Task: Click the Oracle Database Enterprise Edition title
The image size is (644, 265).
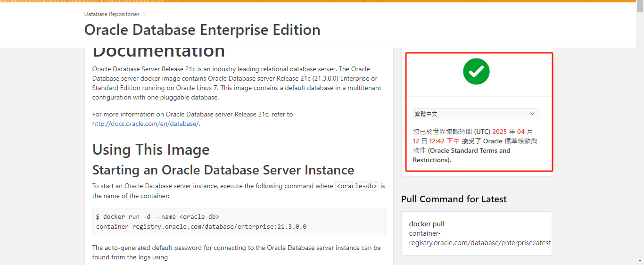Action: (202, 30)
